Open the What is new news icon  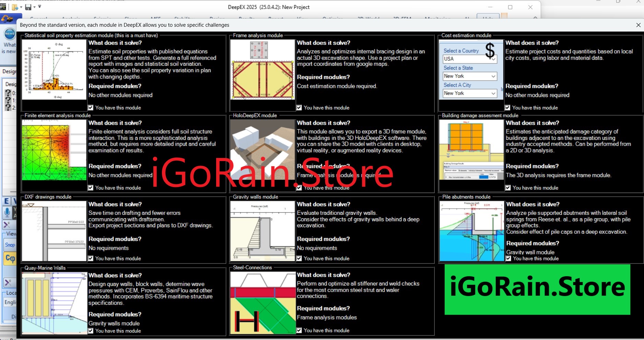pyautogui.click(x=9, y=34)
